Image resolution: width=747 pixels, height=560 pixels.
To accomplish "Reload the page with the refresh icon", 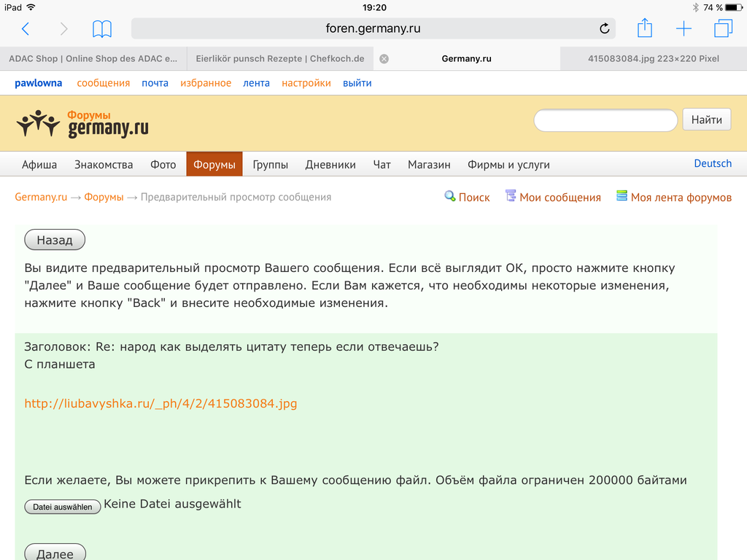I will coord(604,29).
